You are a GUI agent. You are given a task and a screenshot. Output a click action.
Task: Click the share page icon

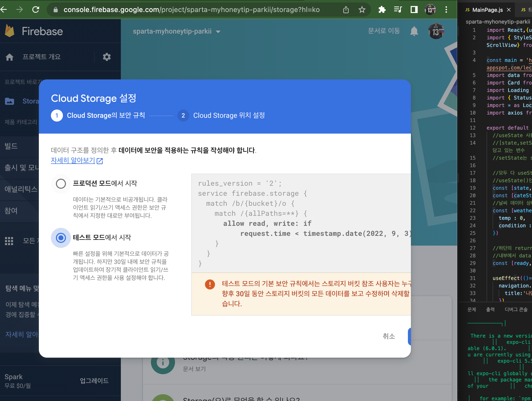346,10
